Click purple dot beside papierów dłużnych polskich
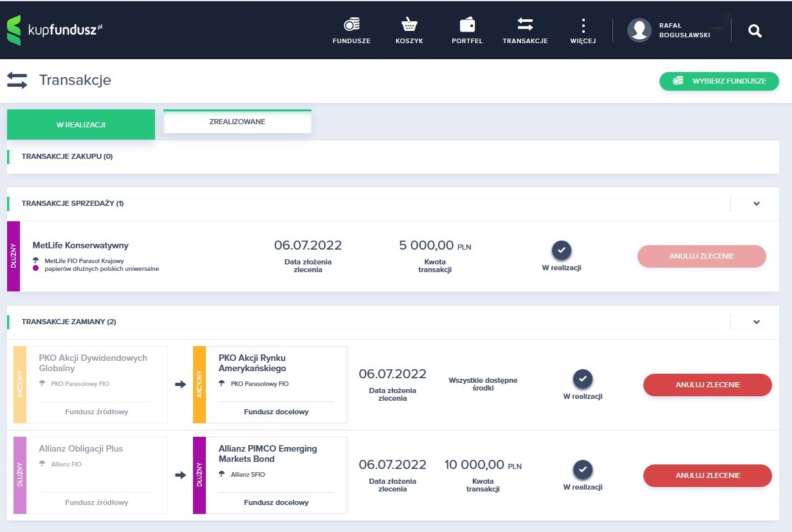 point(36,269)
